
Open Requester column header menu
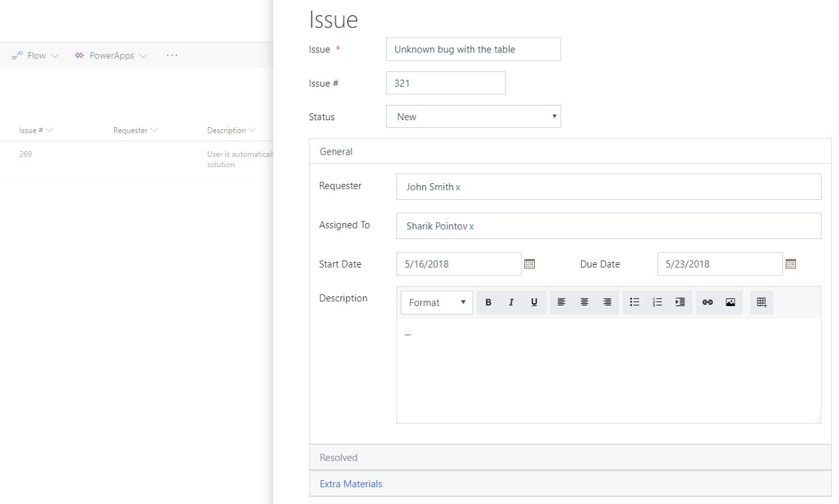[x=136, y=131]
